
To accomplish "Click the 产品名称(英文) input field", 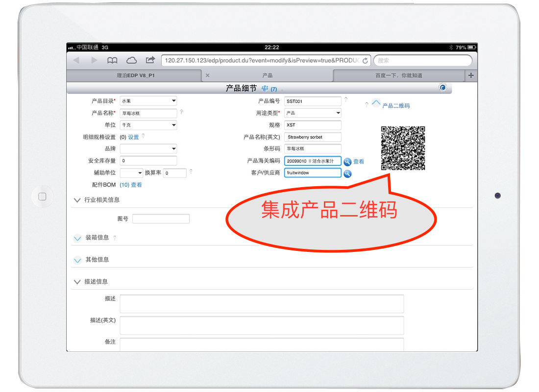I will tap(313, 137).
